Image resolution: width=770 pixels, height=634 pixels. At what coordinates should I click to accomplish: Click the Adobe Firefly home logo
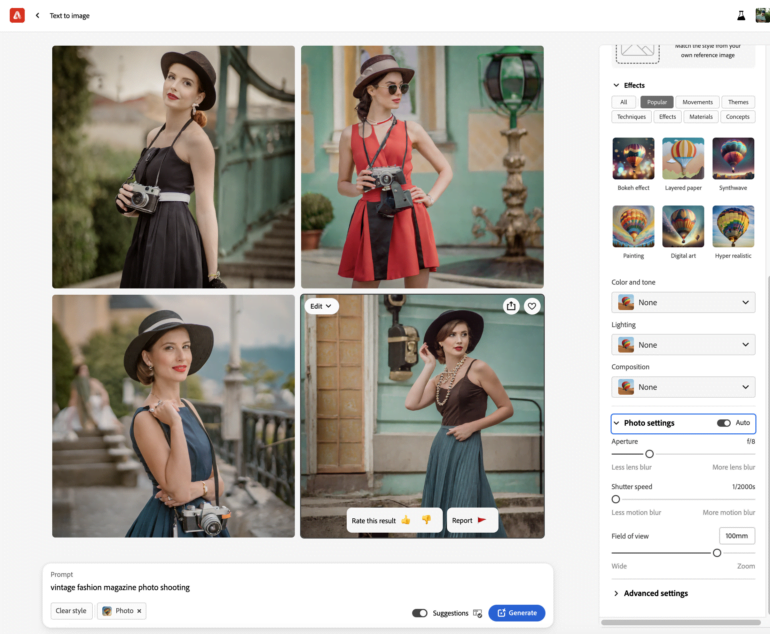click(x=17, y=15)
